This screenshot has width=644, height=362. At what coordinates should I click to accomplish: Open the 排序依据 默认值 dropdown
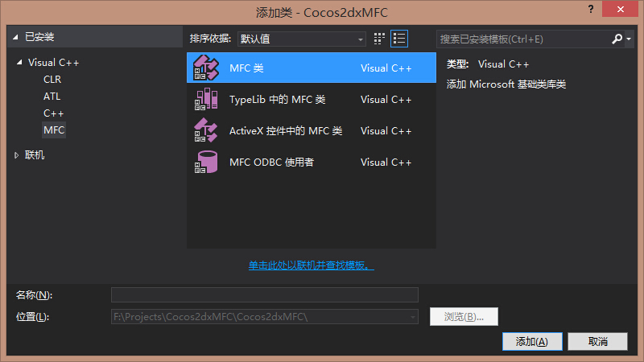(301, 39)
